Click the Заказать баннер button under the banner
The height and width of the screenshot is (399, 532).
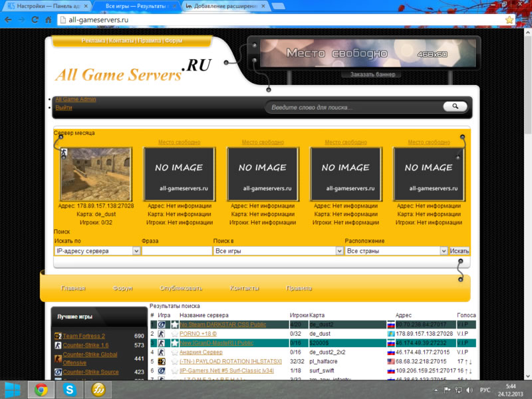pyautogui.click(x=372, y=74)
